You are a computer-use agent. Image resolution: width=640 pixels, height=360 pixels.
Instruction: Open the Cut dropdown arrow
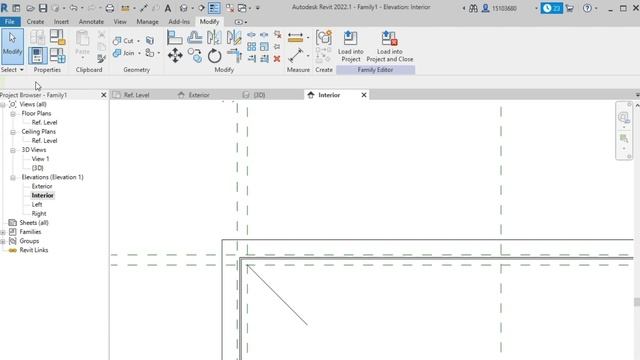click(x=138, y=41)
